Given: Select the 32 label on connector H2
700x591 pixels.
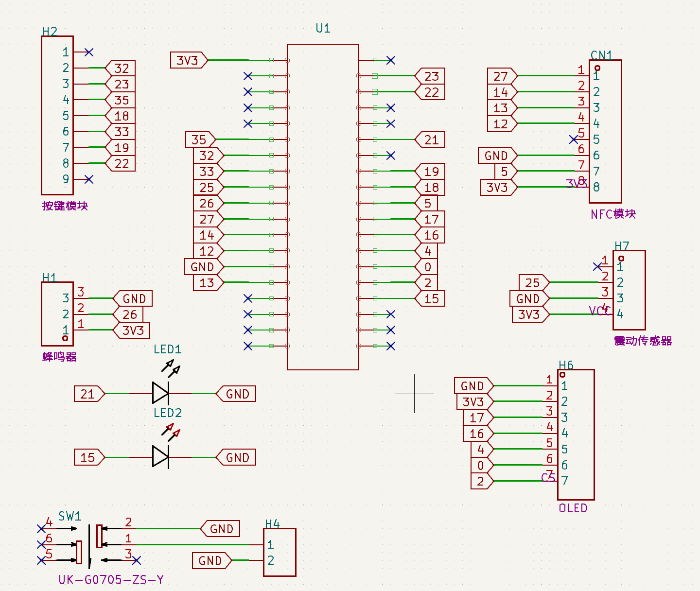Looking at the screenshot, I should [x=120, y=68].
